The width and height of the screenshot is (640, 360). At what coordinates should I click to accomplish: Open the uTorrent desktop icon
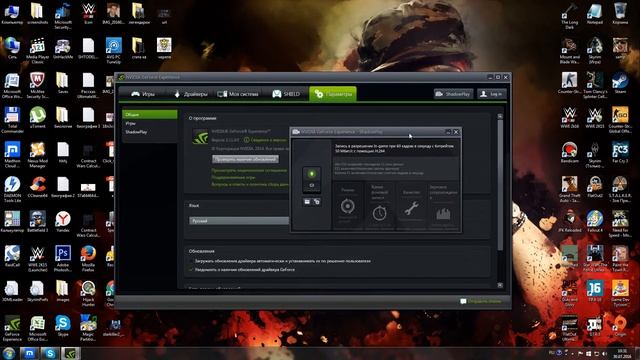pos(38,118)
